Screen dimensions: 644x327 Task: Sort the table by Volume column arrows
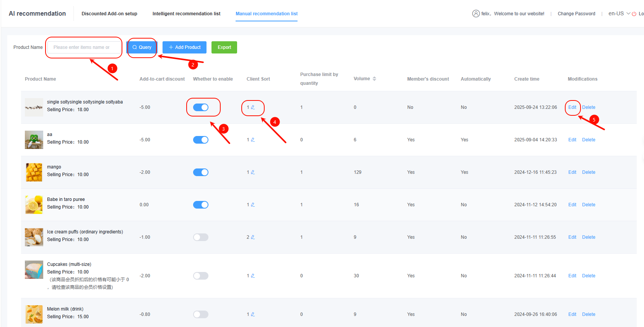(x=374, y=79)
